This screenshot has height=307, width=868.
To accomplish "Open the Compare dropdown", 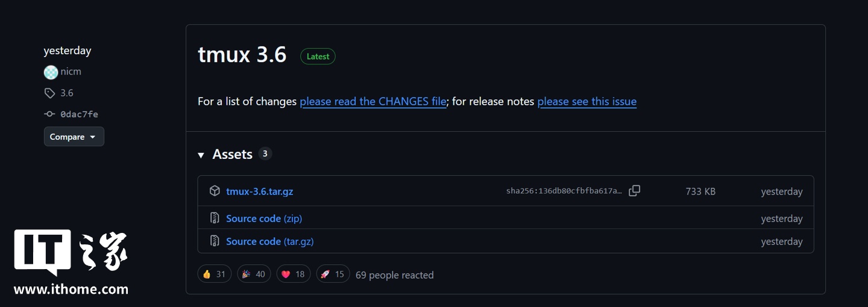I will click(x=74, y=137).
